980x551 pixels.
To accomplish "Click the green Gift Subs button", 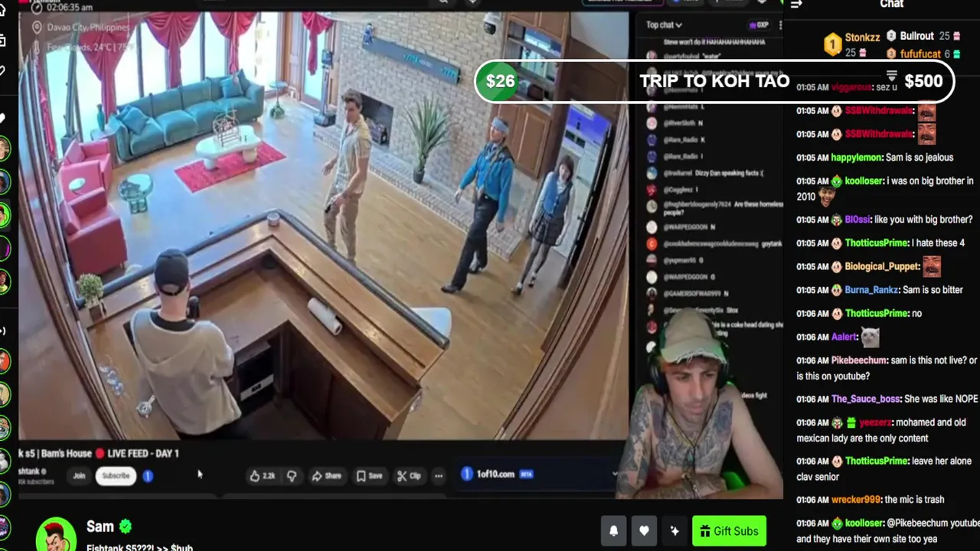I will [729, 530].
